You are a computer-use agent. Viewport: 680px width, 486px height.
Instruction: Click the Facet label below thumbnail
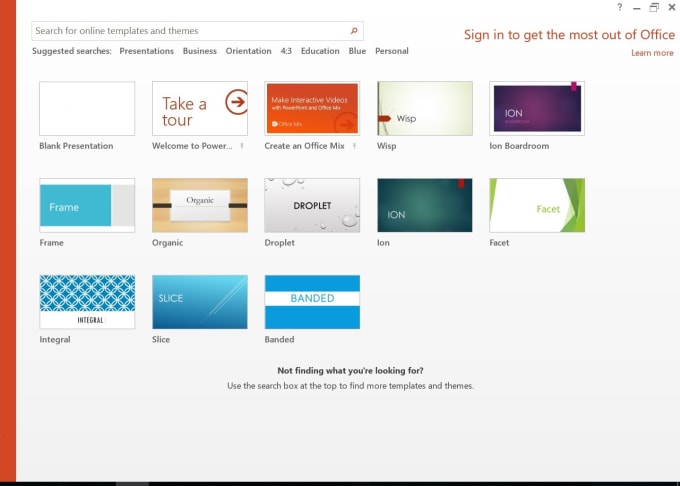click(x=499, y=243)
